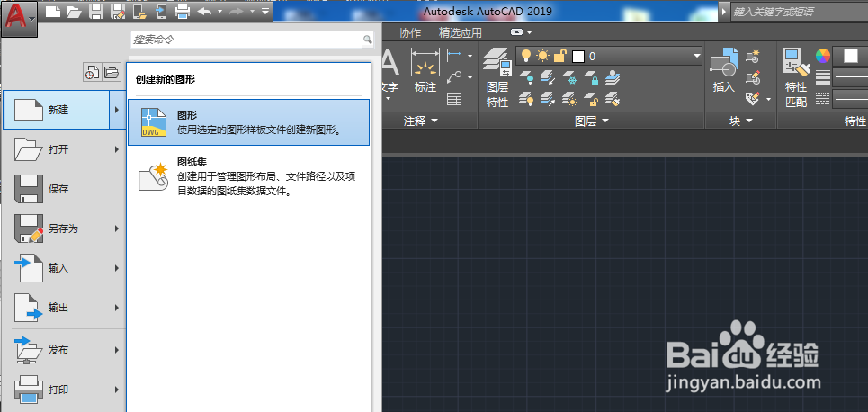Click Open folder icon in quick access toolbar
The width and height of the screenshot is (868, 412).
coord(74,11)
